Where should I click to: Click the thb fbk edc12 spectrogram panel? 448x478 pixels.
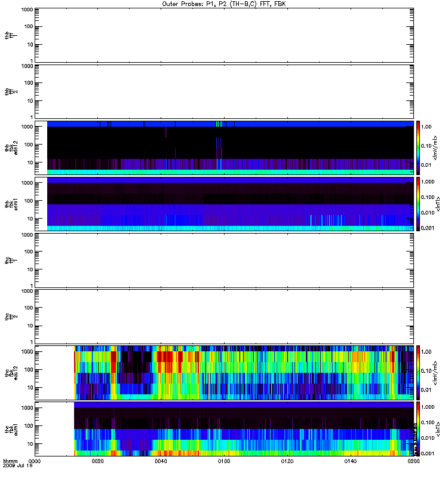(225, 148)
